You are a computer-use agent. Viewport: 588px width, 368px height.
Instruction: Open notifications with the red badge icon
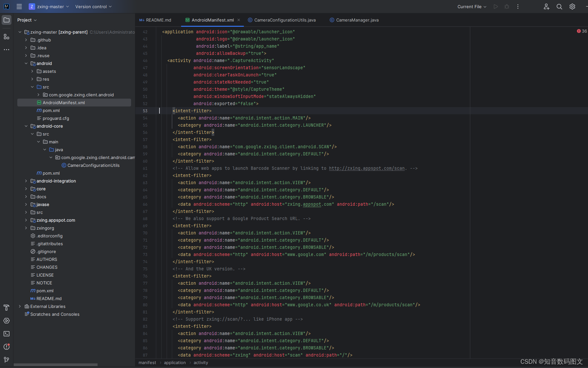coord(7,347)
